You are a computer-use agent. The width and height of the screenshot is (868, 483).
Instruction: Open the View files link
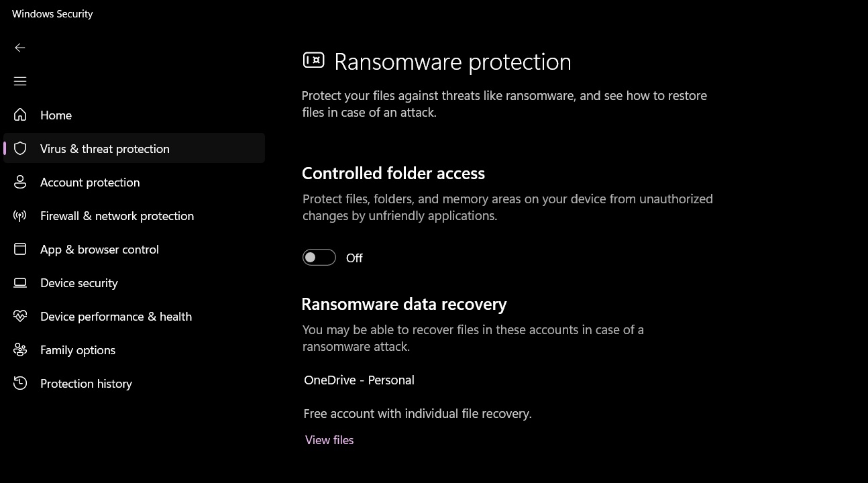(x=329, y=439)
